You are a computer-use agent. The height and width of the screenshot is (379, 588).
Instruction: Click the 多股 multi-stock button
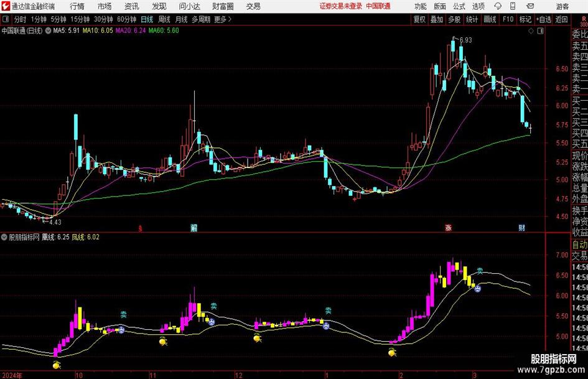pyautogui.click(x=454, y=19)
